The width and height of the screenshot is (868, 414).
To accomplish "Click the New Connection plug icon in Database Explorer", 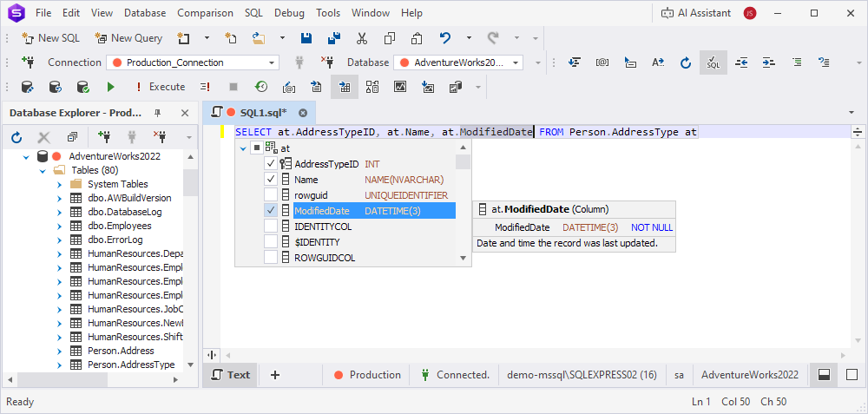I will click(x=103, y=136).
